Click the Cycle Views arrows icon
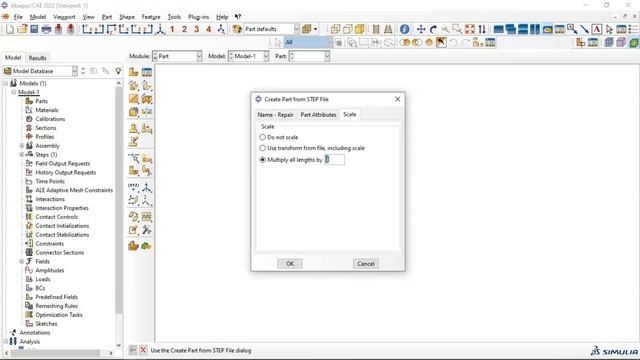This screenshot has width=640, height=360. click(482, 29)
